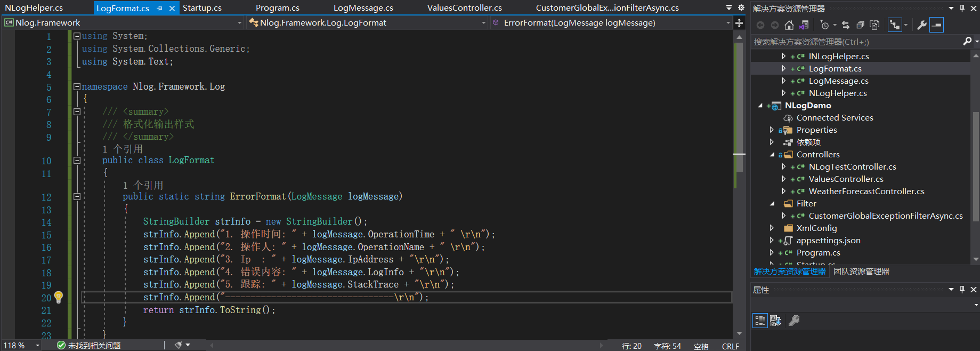Collapse the Filter folder
This screenshot has width=980, height=351.
772,204
